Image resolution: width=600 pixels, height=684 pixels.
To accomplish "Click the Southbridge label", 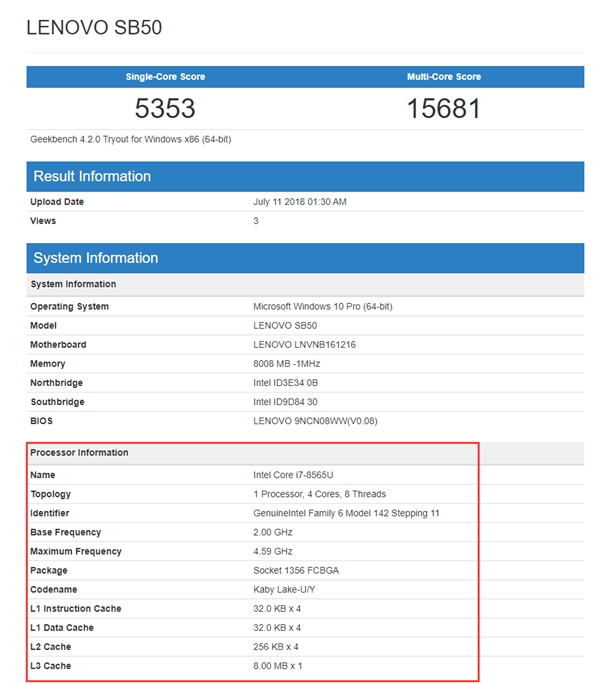I will (57, 402).
